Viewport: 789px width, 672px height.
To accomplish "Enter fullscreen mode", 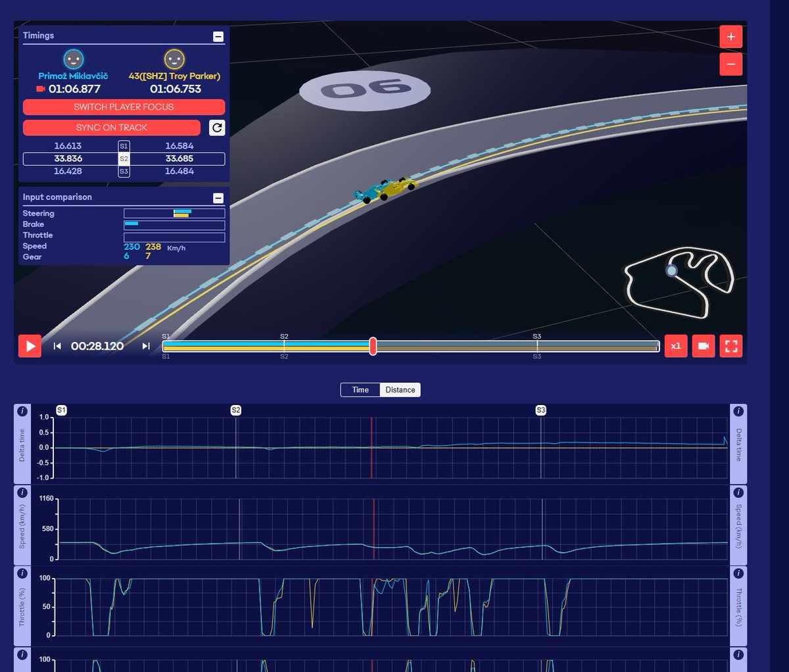I will pyautogui.click(x=731, y=346).
